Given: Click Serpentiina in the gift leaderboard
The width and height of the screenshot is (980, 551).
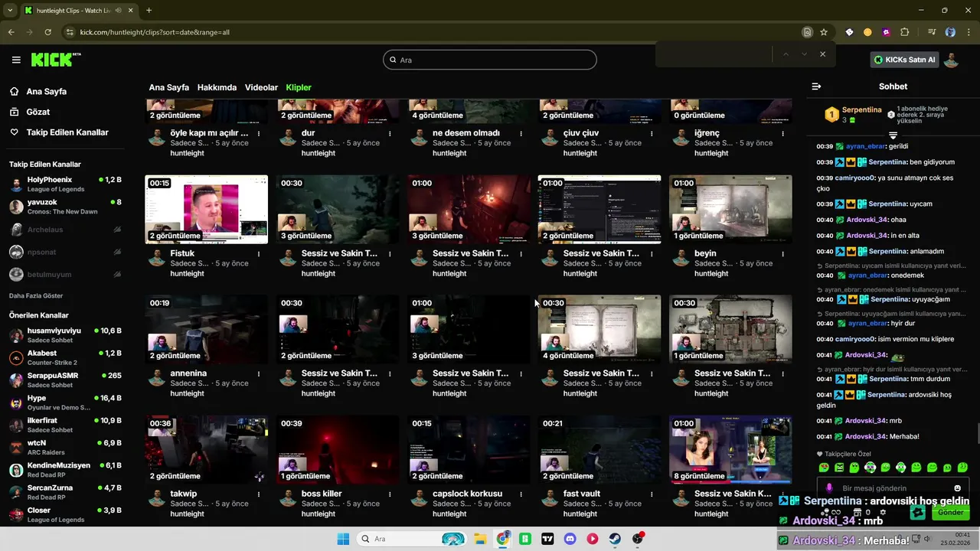Looking at the screenshot, I should (x=861, y=110).
